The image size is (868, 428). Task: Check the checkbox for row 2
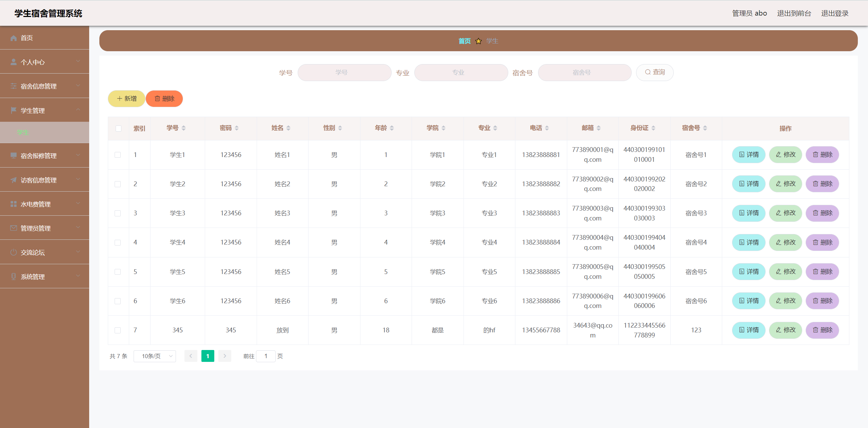(x=118, y=184)
